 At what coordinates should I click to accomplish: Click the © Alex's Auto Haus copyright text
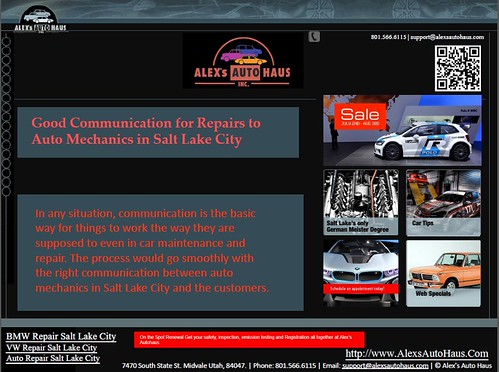point(463,366)
